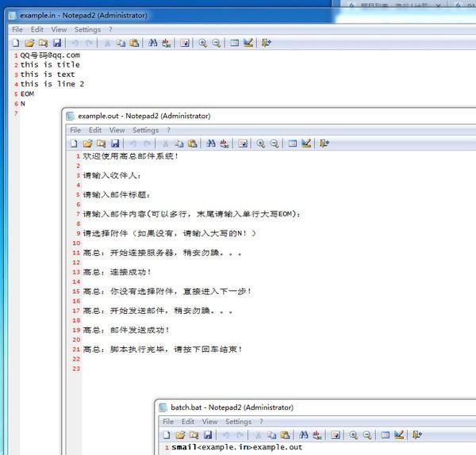476x455 pixels.
Task: Click Redo icon in example.out toolbar
Action: click(x=148, y=143)
